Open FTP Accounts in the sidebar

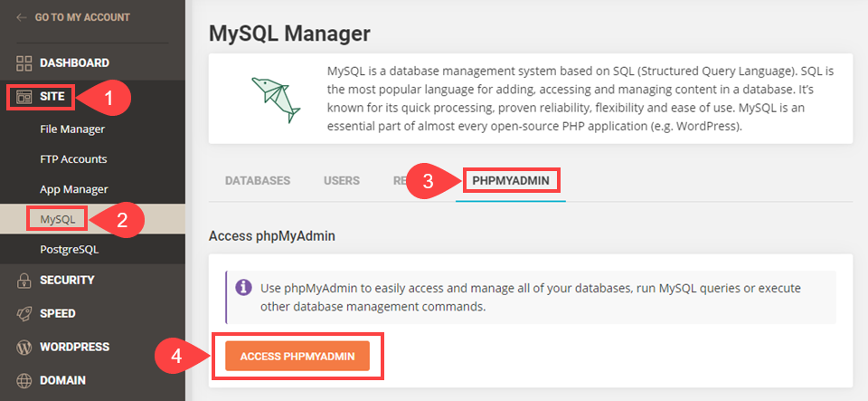(73, 159)
